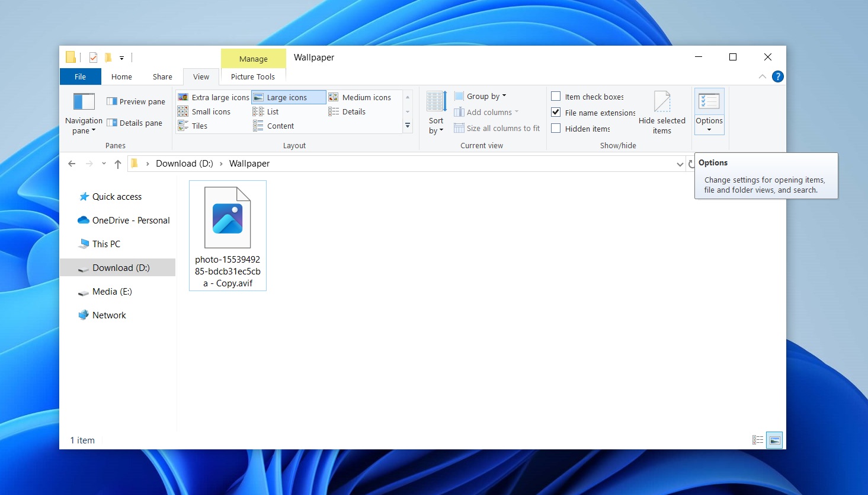The width and height of the screenshot is (868, 495).
Task: Enable Hidden items checkbox
Action: (x=556, y=128)
